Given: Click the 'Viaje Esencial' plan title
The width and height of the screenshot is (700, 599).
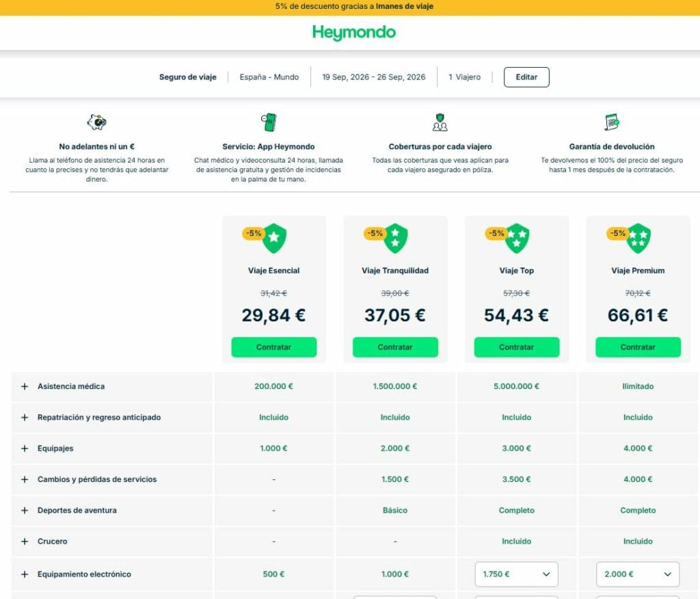Looking at the screenshot, I should click(273, 271).
